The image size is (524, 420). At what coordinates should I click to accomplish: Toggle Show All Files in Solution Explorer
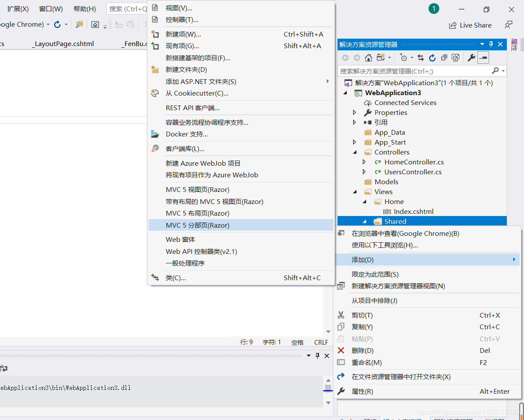(456, 58)
